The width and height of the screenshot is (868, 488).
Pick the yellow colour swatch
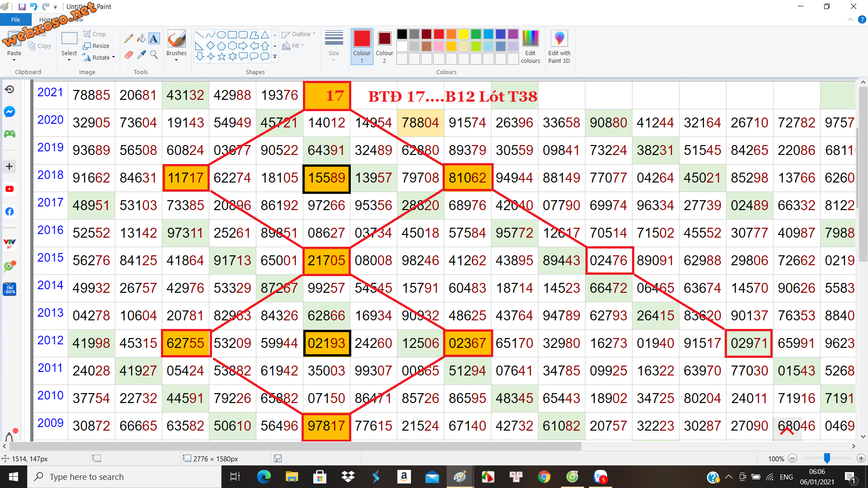(463, 34)
